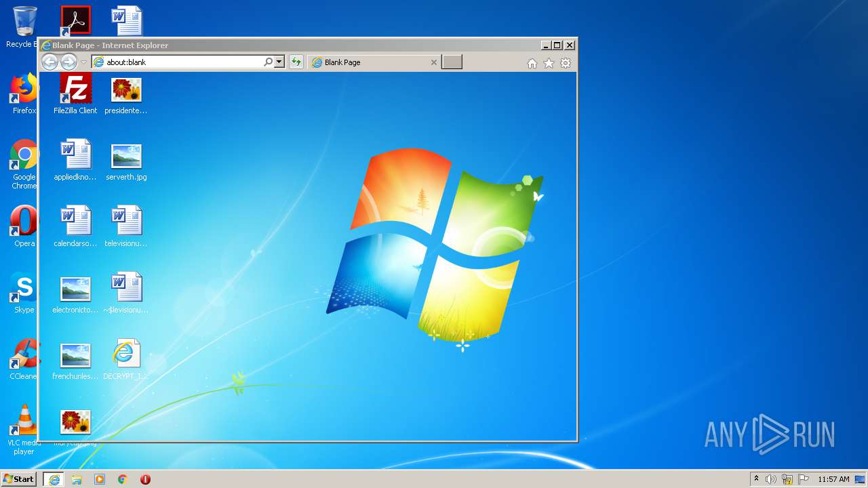
Task: Open the network status tray icon
Action: tap(787, 479)
